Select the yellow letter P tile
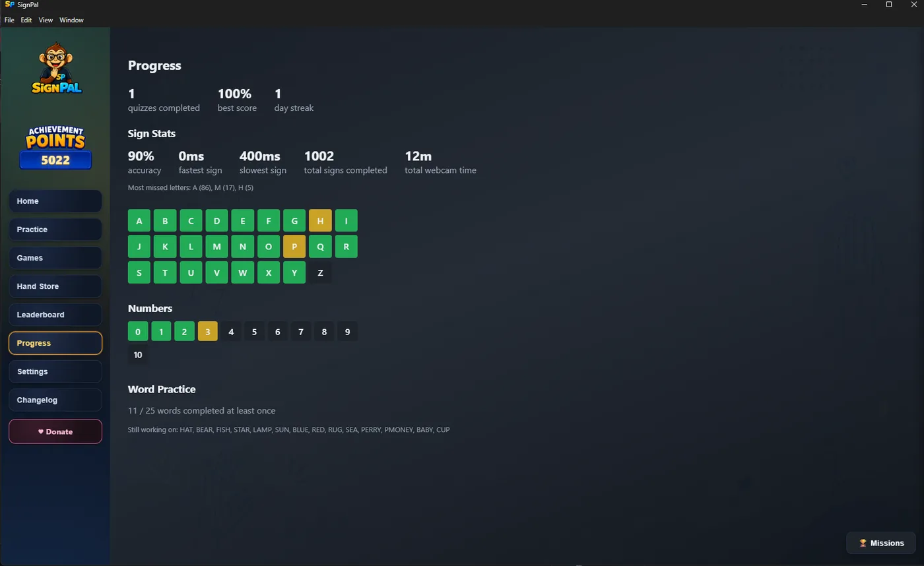 point(294,246)
